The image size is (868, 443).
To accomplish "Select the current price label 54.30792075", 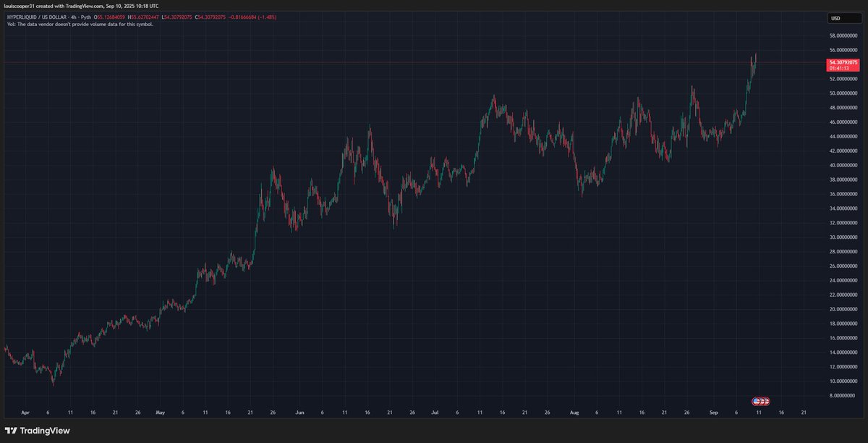I will tap(844, 62).
